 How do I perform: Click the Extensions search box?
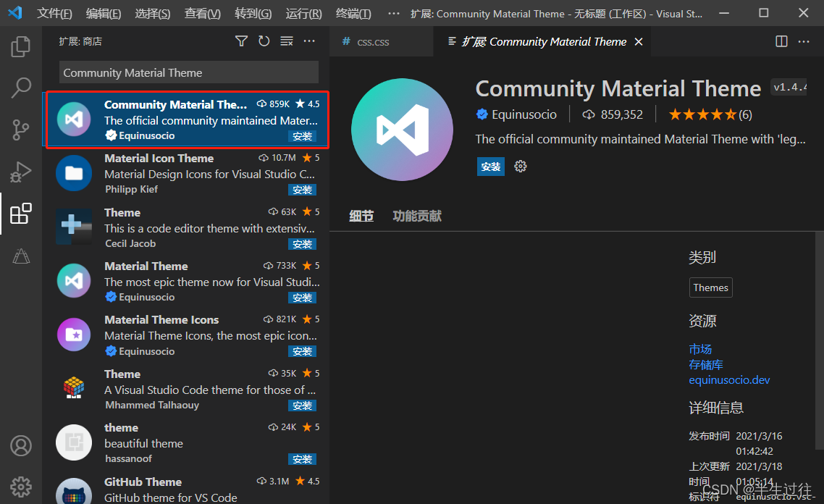189,72
